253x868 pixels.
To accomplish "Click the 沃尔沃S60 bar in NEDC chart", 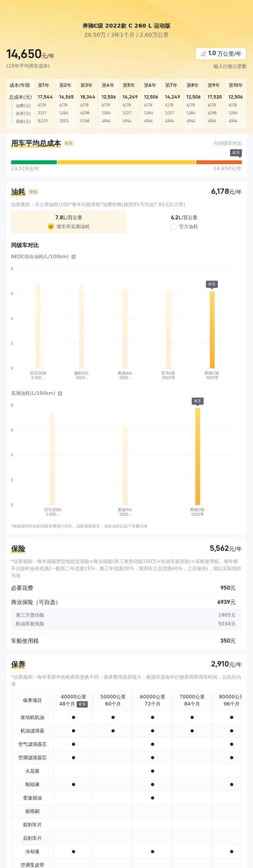I will pyautogui.click(x=38, y=326).
